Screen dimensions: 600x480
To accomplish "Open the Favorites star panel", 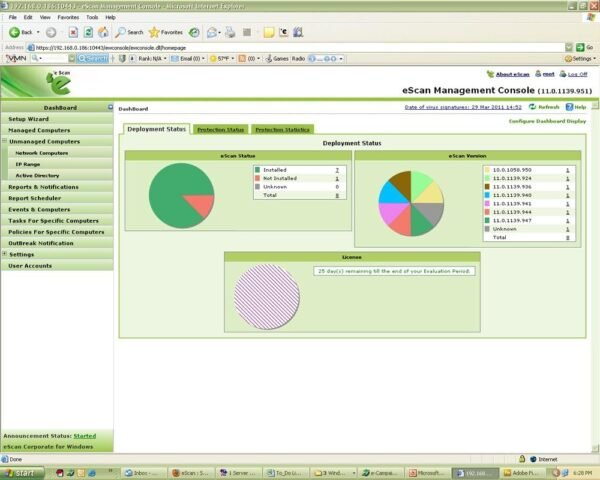I will (166, 33).
